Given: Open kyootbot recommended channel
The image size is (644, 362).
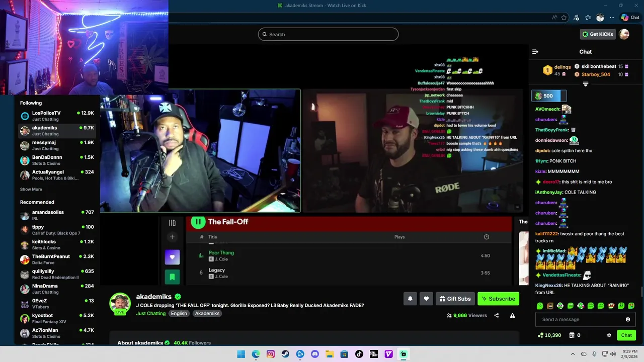Looking at the screenshot, I should (x=57, y=318).
